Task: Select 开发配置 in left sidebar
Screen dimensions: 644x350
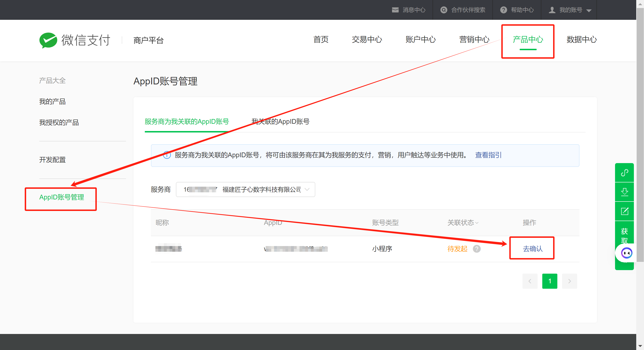Action: click(53, 160)
